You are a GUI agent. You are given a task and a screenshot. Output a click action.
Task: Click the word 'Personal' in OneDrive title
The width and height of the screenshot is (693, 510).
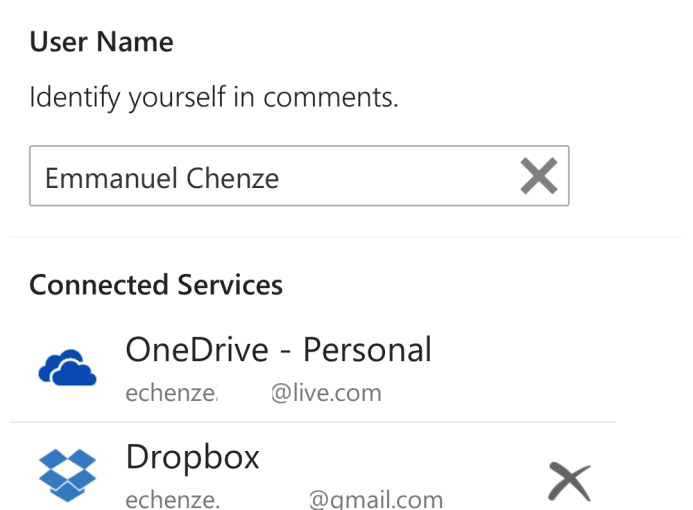(x=367, y=350)
